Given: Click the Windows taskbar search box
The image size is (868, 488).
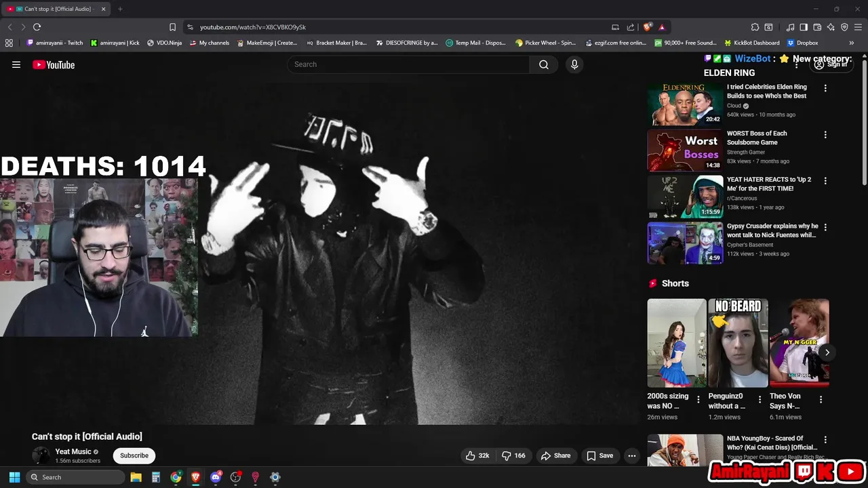Looking at the screenshot, I should click(75, 477).
